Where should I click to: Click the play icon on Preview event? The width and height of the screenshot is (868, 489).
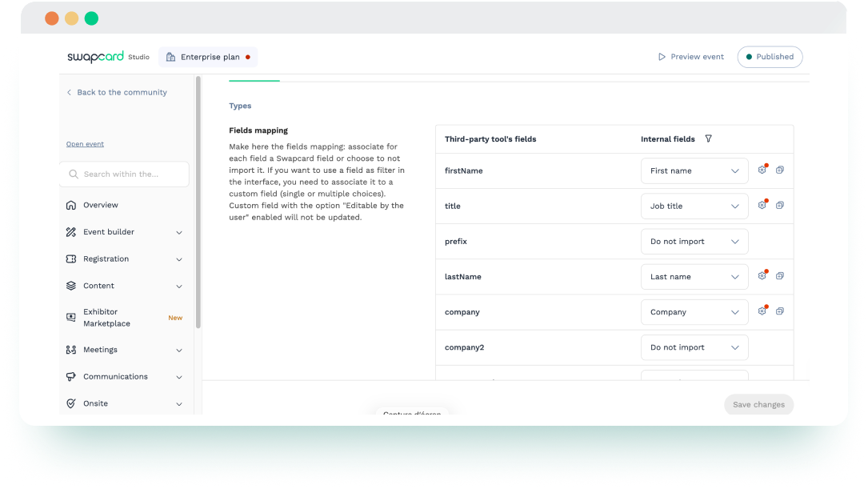click(662, 56)
